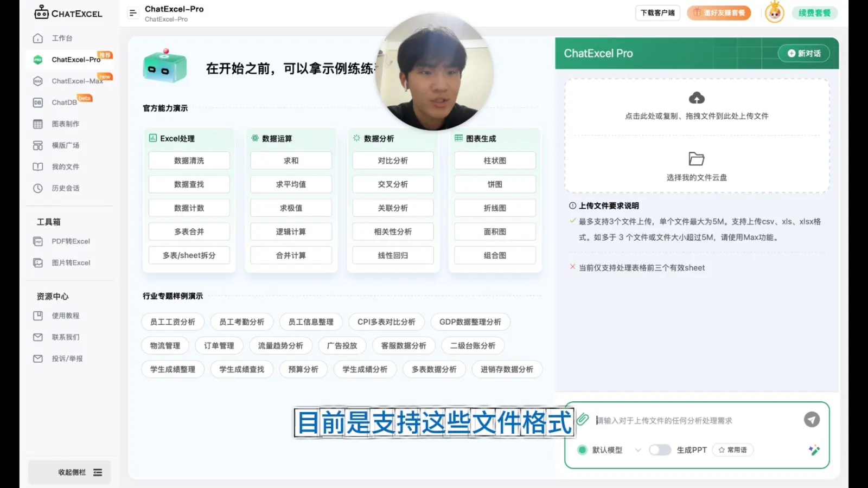Click the magic sparkle icon in input box
The height and width of the screenshot is (488, 868).
click(814, 450)
